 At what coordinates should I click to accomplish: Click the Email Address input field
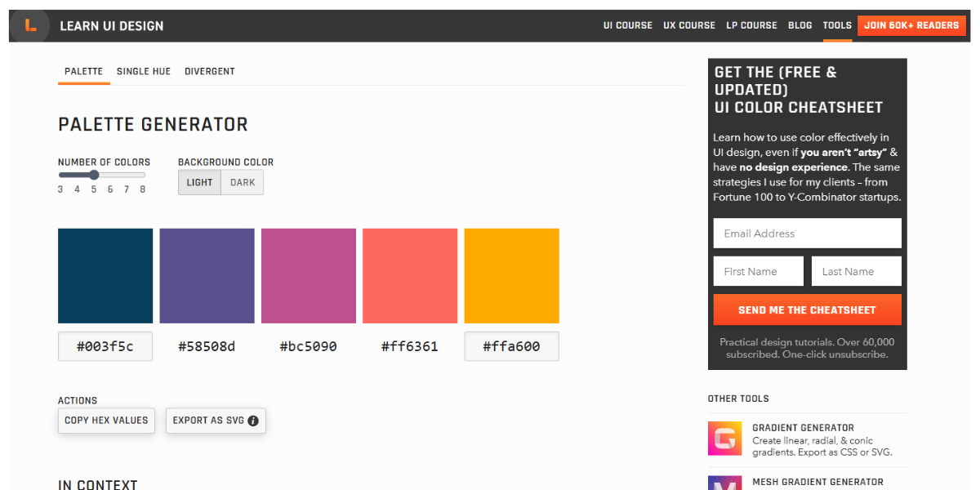point(807,233)
